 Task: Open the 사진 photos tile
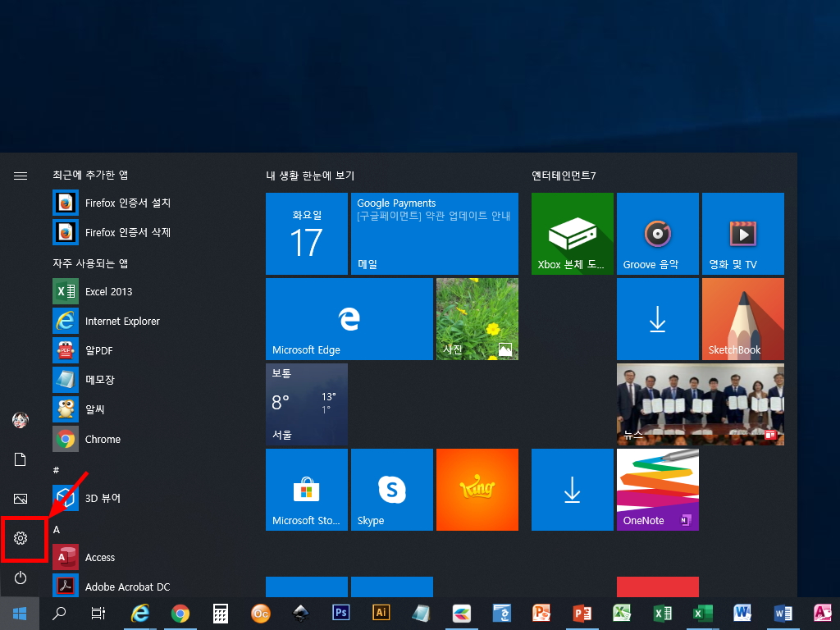(x=477, y=319)
